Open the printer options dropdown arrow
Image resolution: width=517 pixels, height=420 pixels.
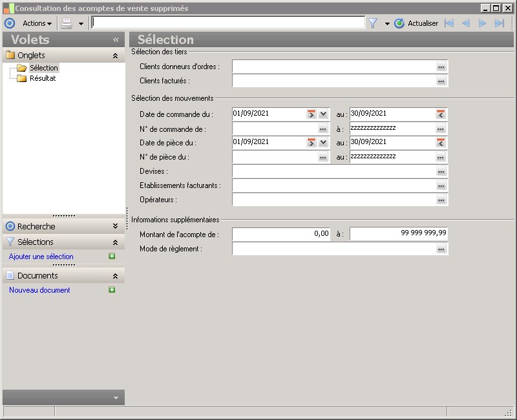81,23
